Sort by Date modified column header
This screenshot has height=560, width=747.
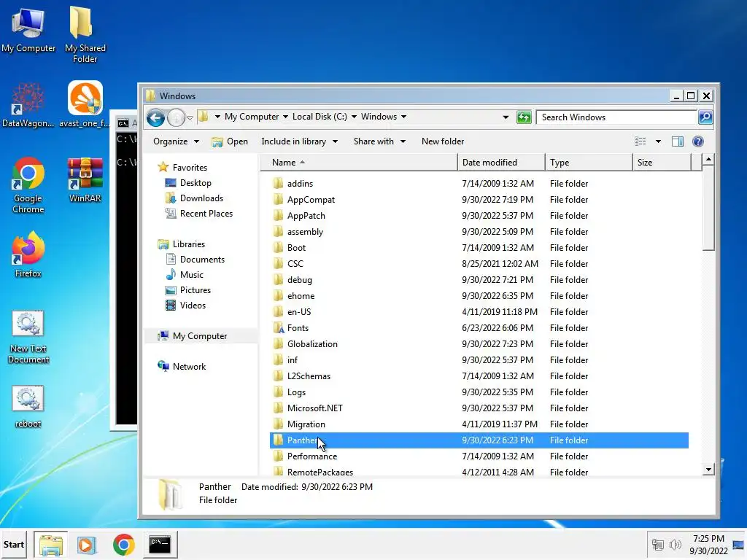click(501, 163)
